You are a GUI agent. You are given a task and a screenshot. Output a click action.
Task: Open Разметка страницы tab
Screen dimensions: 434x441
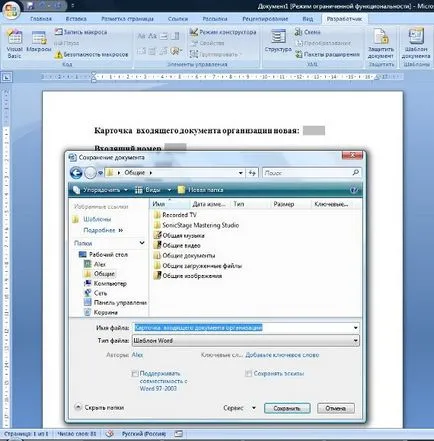127,19
